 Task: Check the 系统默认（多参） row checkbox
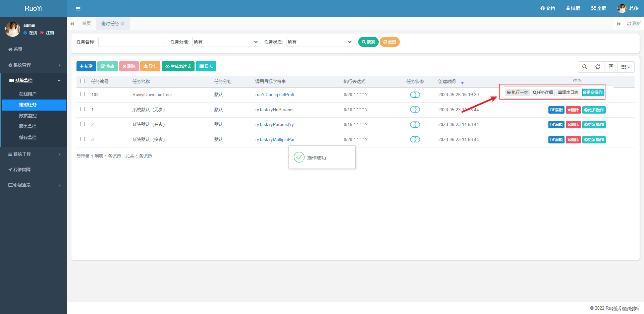click(83, 139)
